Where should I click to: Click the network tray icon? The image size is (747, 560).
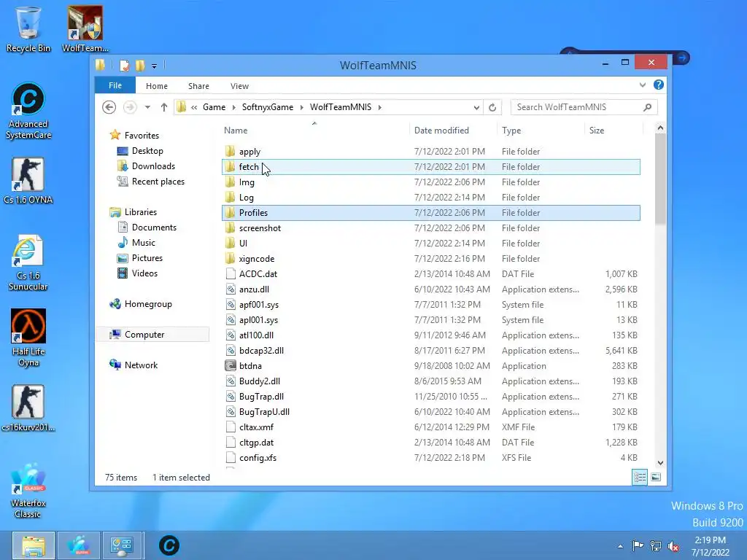pyautogui.click(x=656, y=545)
